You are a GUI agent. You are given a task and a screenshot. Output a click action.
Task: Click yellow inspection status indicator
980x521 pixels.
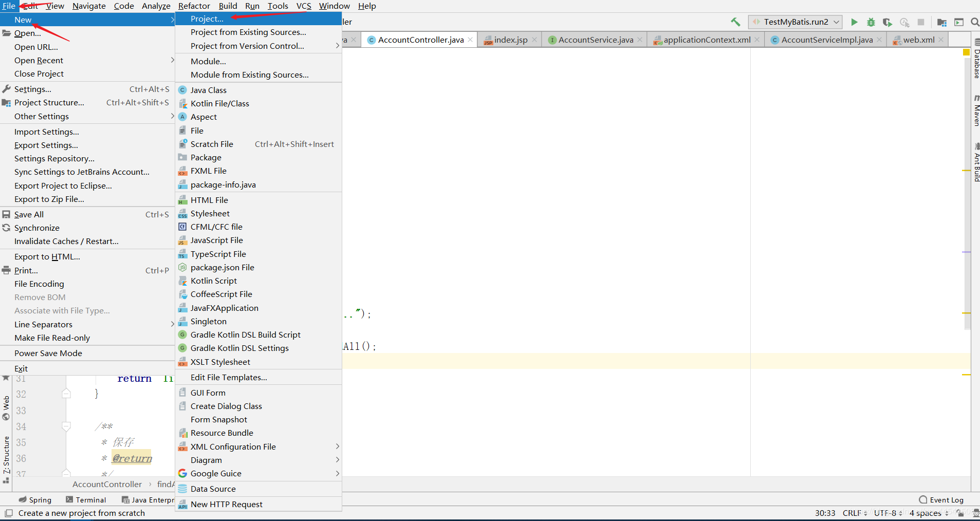pos(966,52)
